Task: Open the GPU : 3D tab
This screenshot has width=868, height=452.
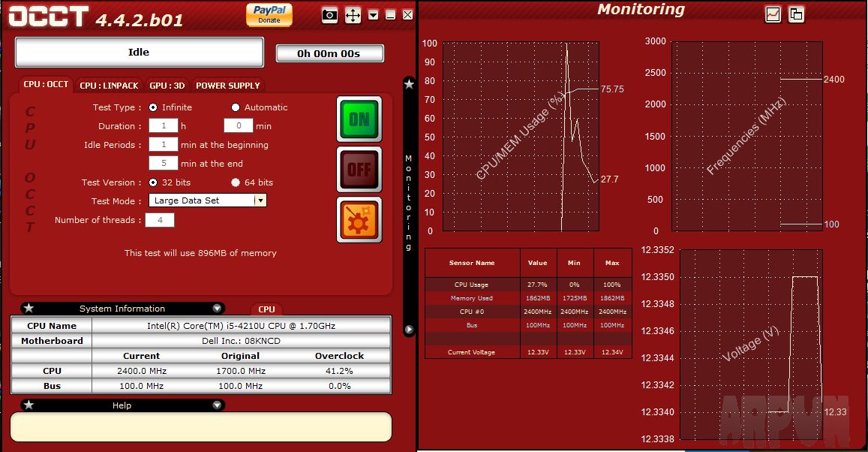Action: pyautogui.click(x=167, y=86)
